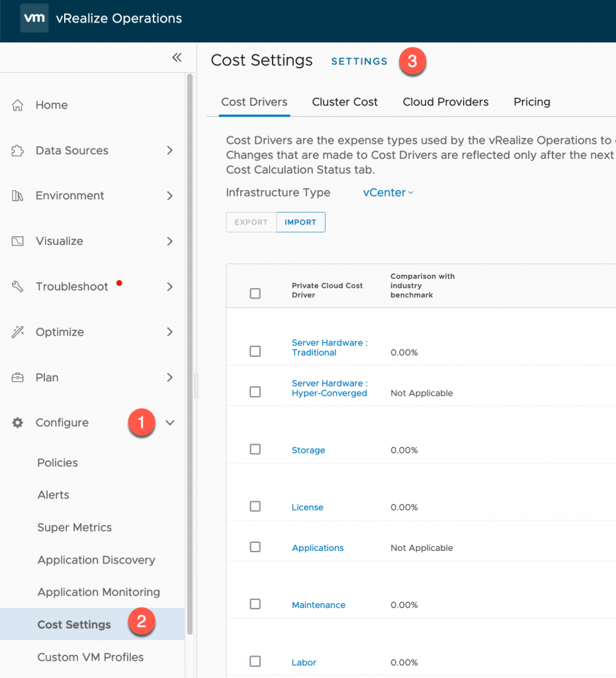Viewport: 616px width, 678px height.
Task: Click the Environment sidebar icon
Action: pyautogui.click(x=18, y=195)
